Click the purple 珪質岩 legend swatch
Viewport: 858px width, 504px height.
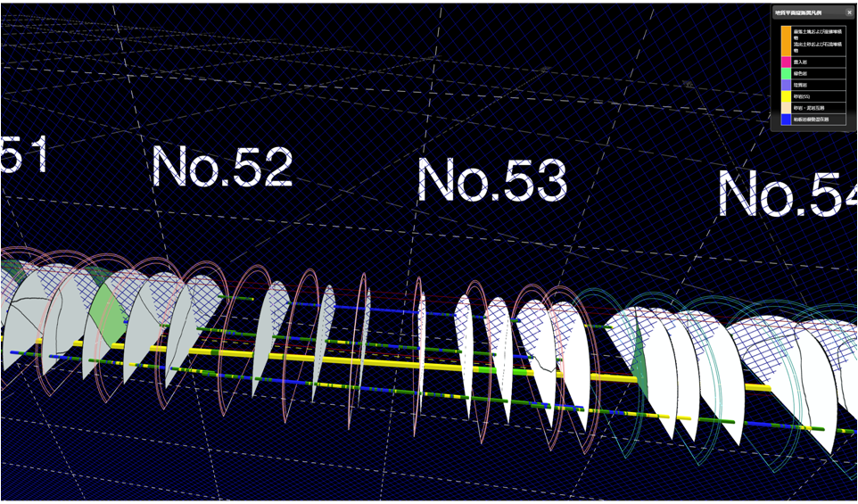786,85
